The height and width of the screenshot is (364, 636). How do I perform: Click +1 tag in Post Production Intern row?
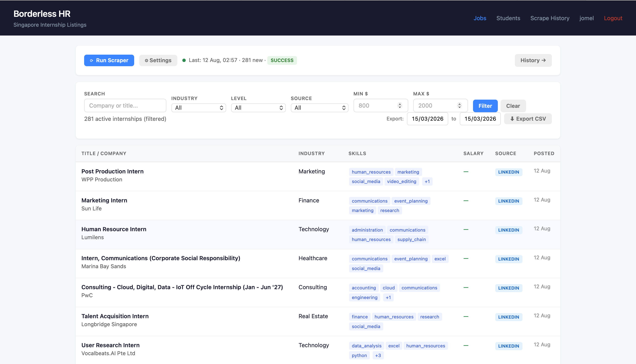[427, 182]
